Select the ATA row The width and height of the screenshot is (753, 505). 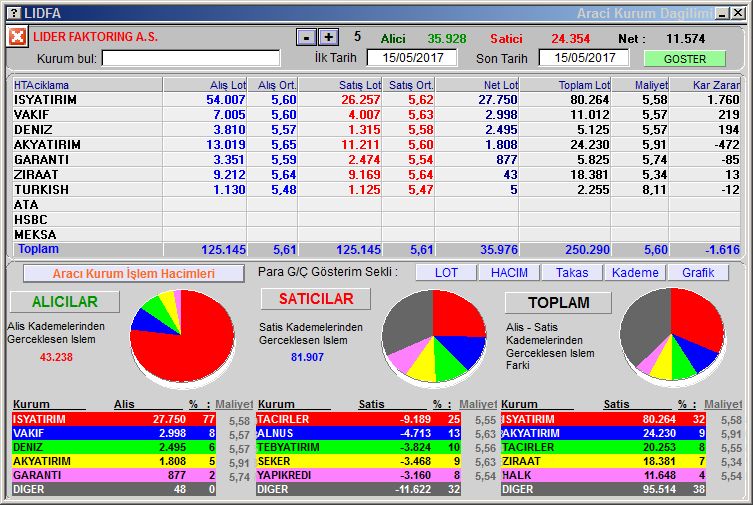(376, 204)
